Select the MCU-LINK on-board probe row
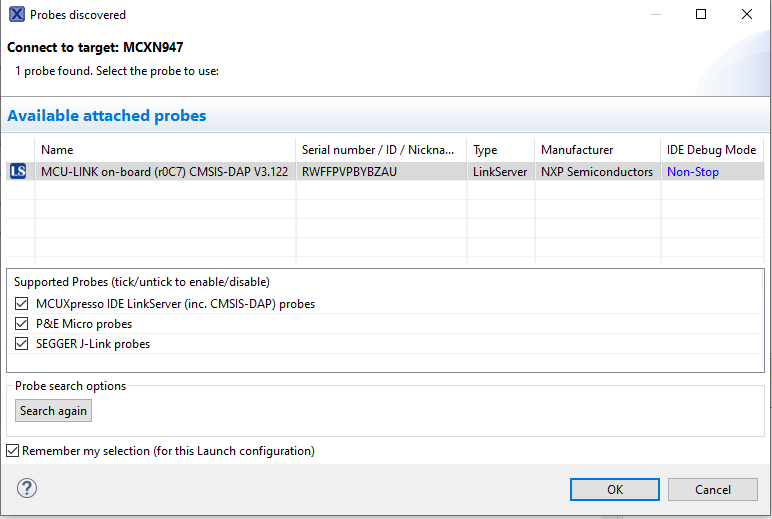This screenshot has height=519, width=772. pyautogui.click(x=164, y=172)
